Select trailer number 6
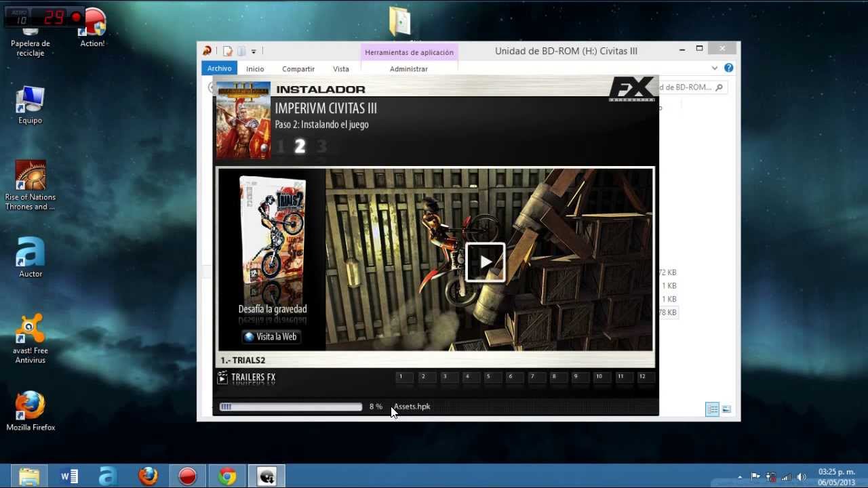This screenshot has height=488, width=868. [x=514, y=378]
